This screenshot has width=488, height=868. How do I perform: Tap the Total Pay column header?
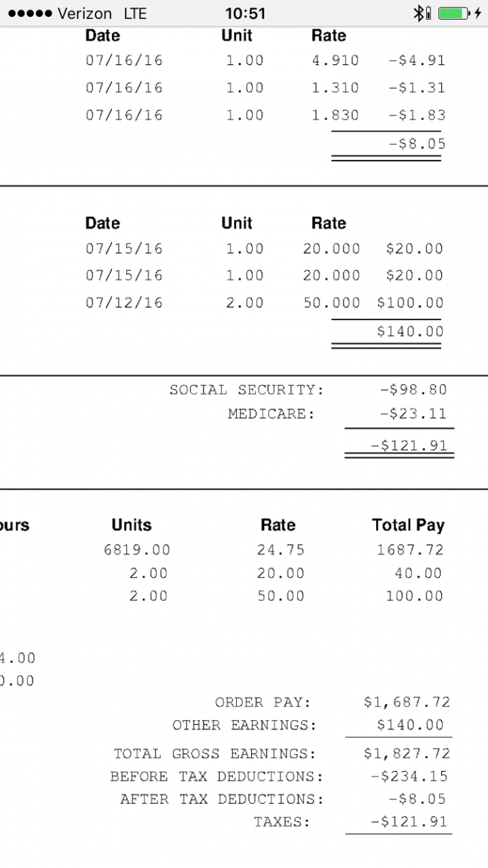coord(408,525)
